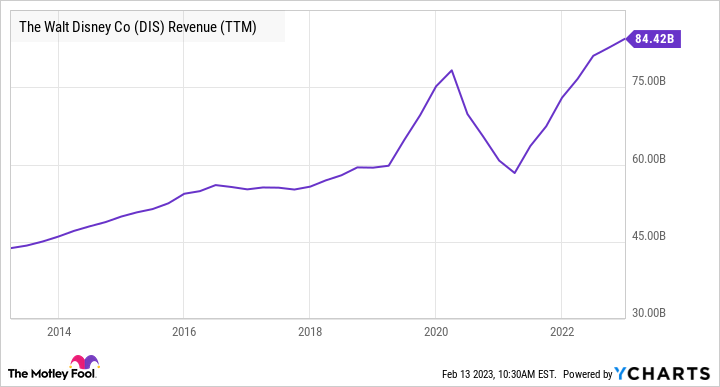Click The Motley Fool logo
720x387 pixels.
tap(53, 367)
